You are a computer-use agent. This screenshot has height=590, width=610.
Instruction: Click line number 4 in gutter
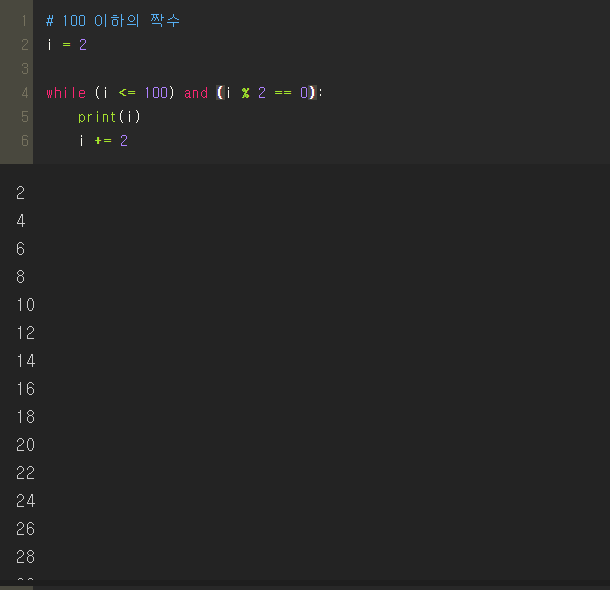[25, 93]
